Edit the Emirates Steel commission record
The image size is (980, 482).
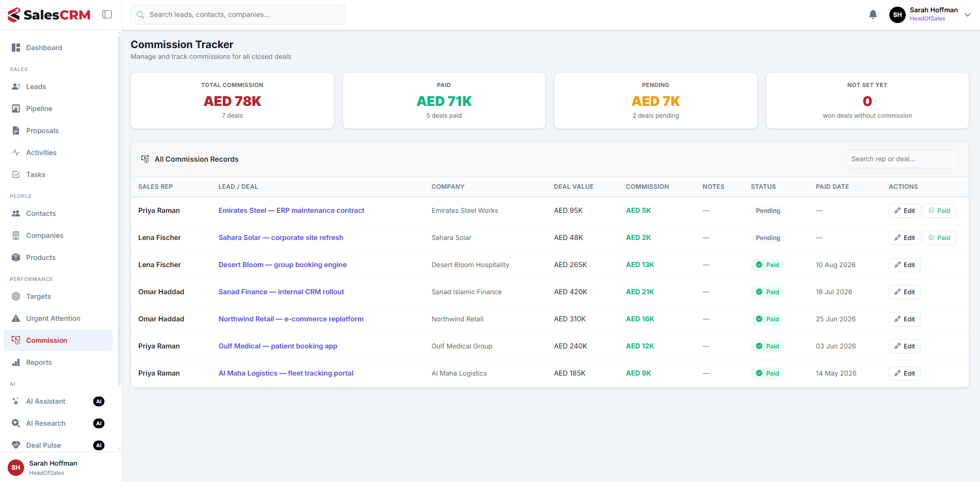[905, 211]
